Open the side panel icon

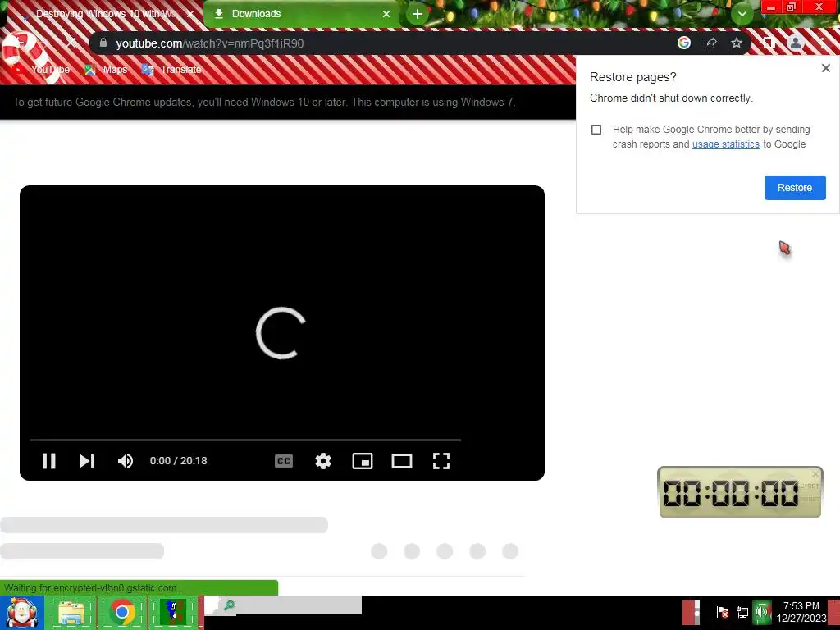(x=769, y=43)
